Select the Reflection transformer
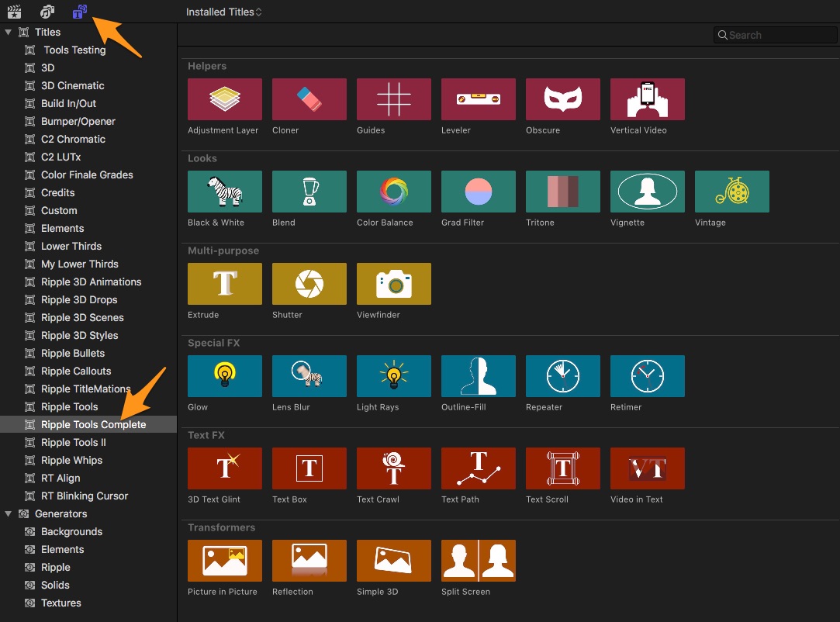This screenshot has width=840, height=622. tap(309, 561)
